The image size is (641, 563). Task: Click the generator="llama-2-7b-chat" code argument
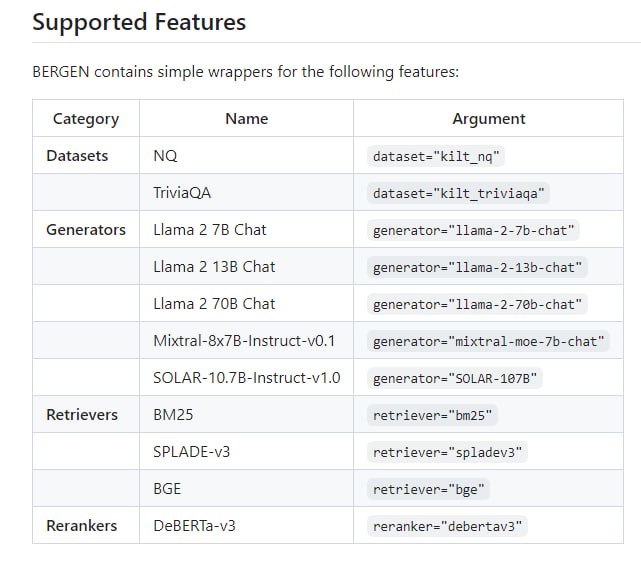click(473, 231)
